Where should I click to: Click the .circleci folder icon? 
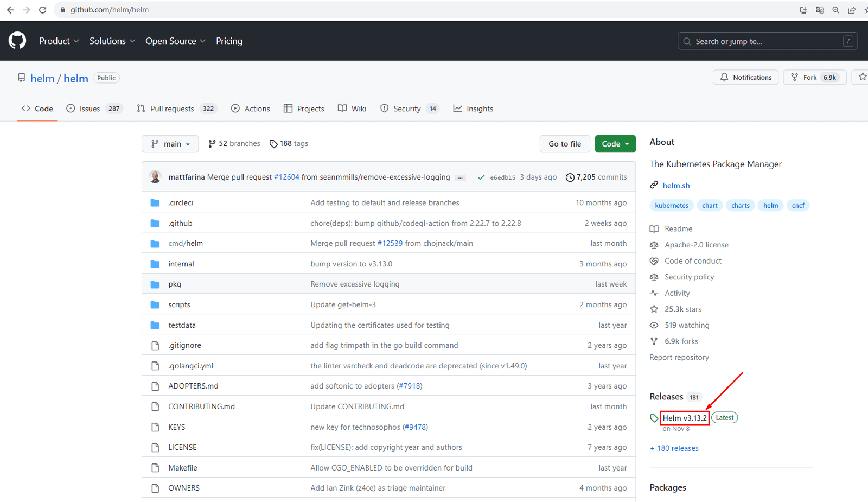(x=155, y=203)
